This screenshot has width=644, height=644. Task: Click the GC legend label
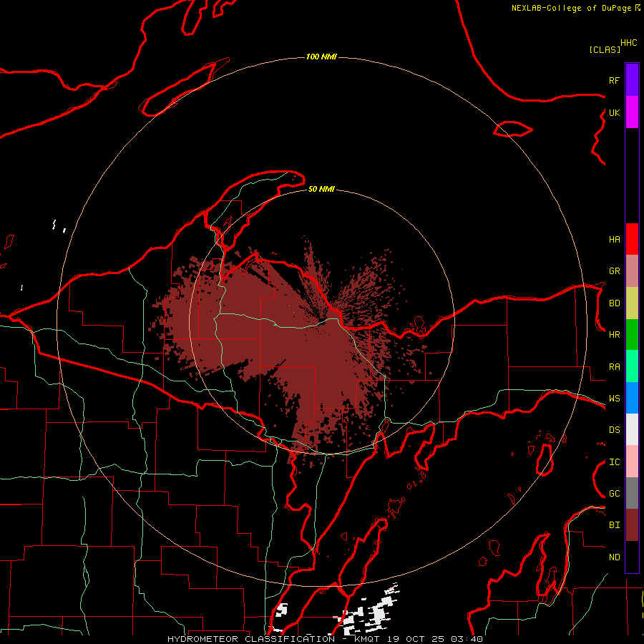(x=614, y=494)
